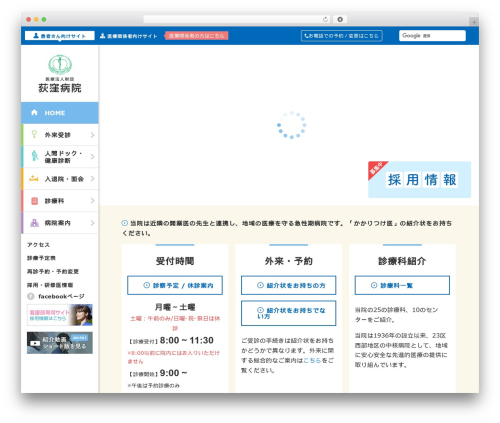Open the 入退院・面会 sidebar item
The image size is (500, 423).
pos(60,179)
